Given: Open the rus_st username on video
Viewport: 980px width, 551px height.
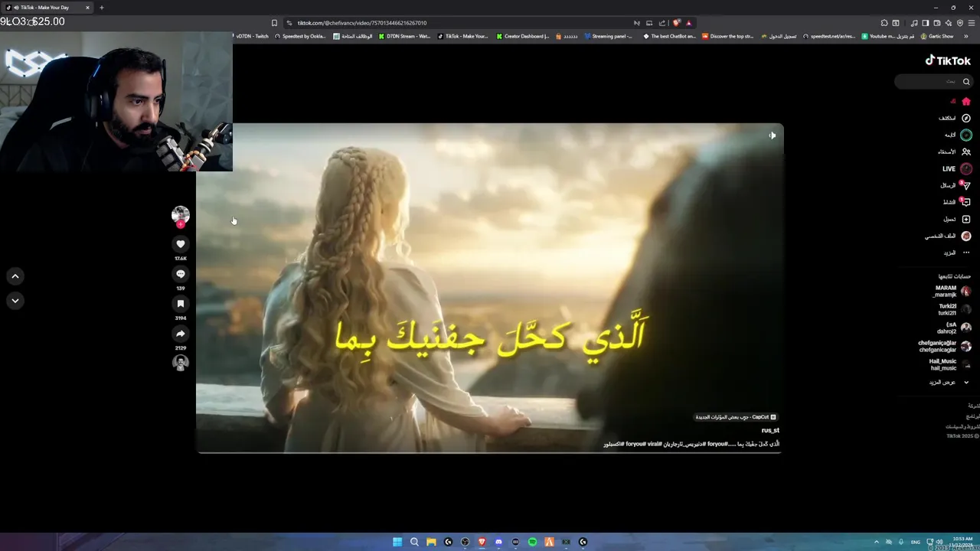Looking at the screenshot, I should [x=770, y=430].
